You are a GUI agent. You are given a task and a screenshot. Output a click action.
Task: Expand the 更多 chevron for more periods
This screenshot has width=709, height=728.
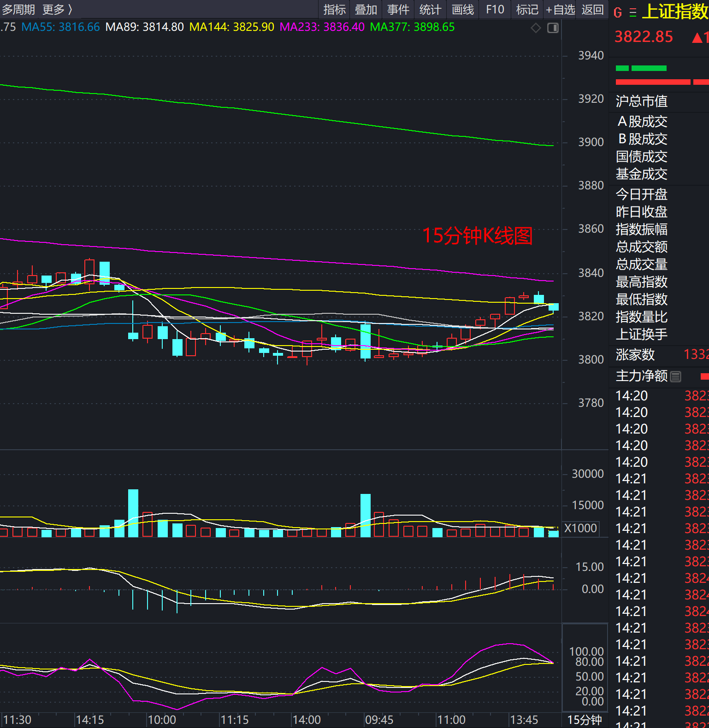pyautogui.click(x=58, y=9)
